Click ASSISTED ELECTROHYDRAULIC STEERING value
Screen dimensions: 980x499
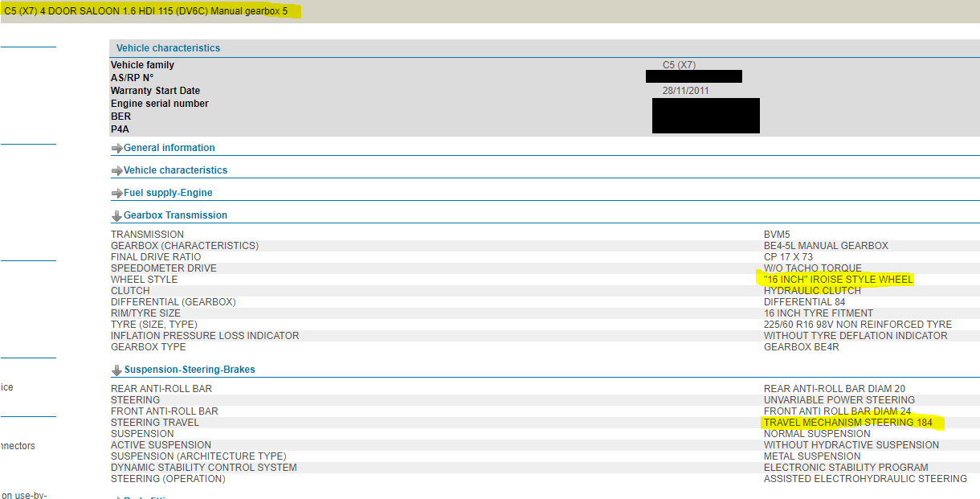tap(865, 479)
